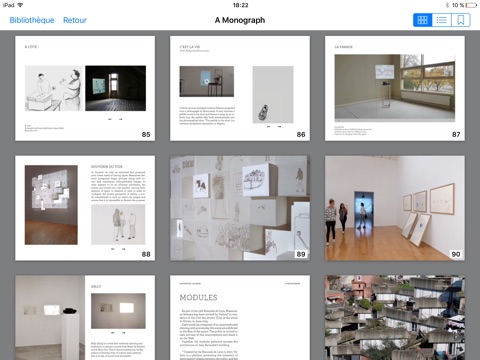The height and width of the screenshot is (360, 480).
Task: Open page 86 C'est la vie thumbnail
Action: tap(240, 88)
